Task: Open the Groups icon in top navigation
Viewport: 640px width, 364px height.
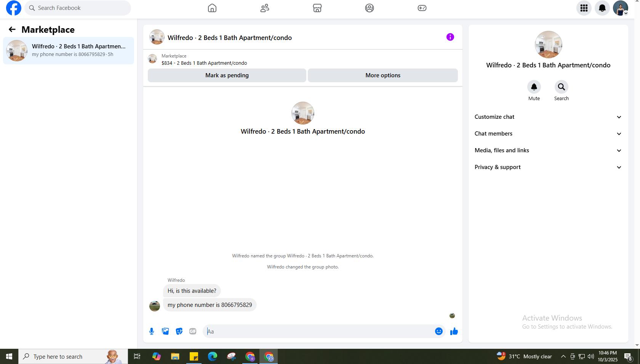Action: pos(370,8)
